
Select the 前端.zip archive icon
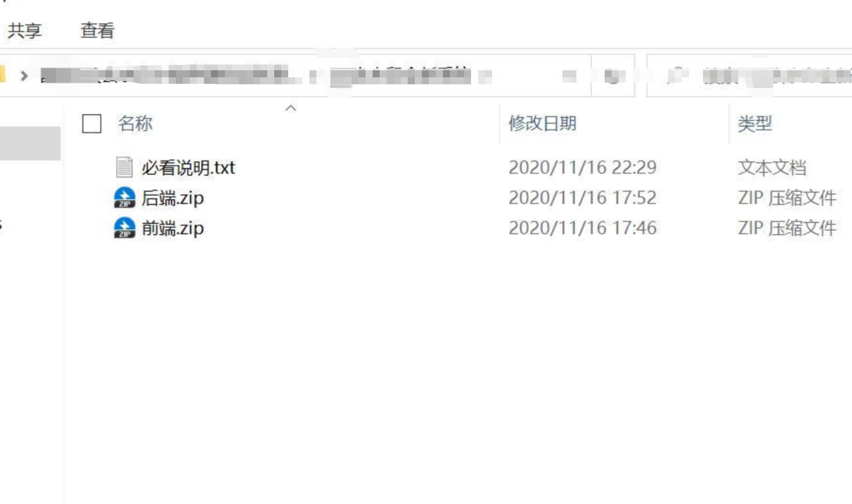[124, 228]
